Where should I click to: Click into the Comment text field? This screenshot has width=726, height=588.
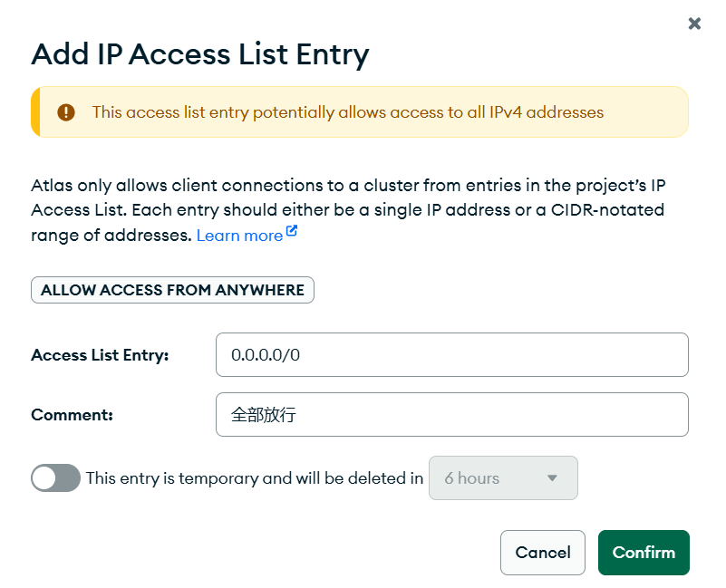[451, 414]
